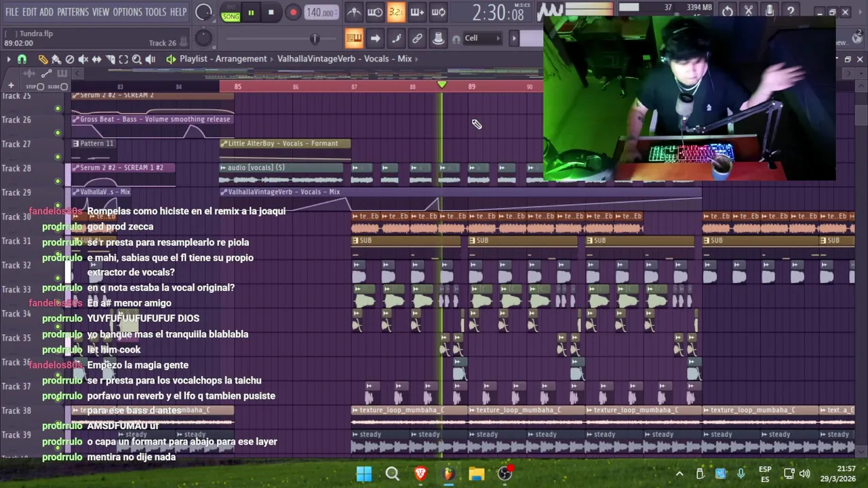The height and width of the screenshot is (488, 868).
Task: Toggle STEP mode in playlist
Action: [x=35, y=87]
